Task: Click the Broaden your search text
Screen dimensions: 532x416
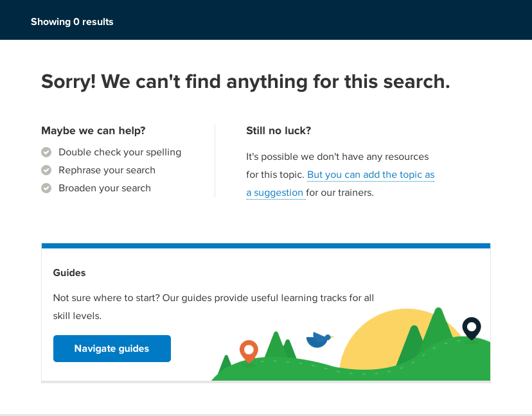Action: (105, 188)
